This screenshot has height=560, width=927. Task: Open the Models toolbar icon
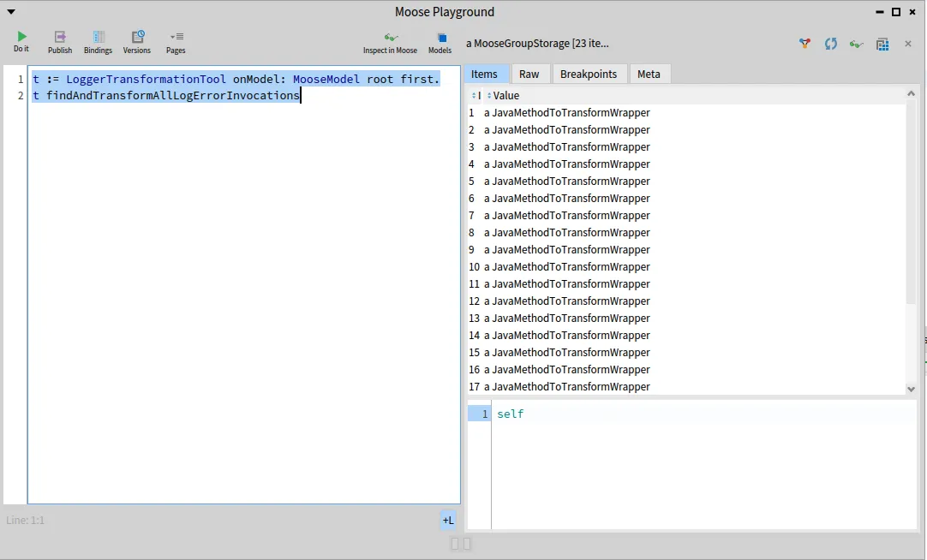440,43
